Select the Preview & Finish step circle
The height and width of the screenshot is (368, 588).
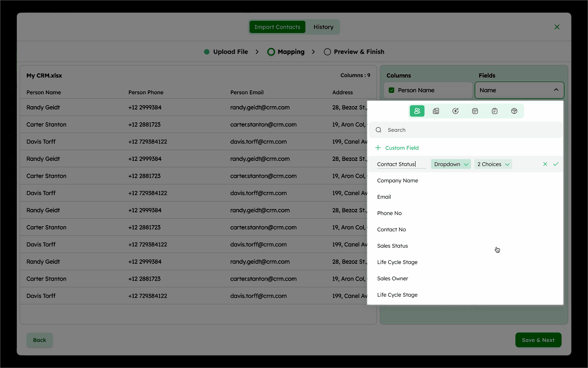(327, 52)
